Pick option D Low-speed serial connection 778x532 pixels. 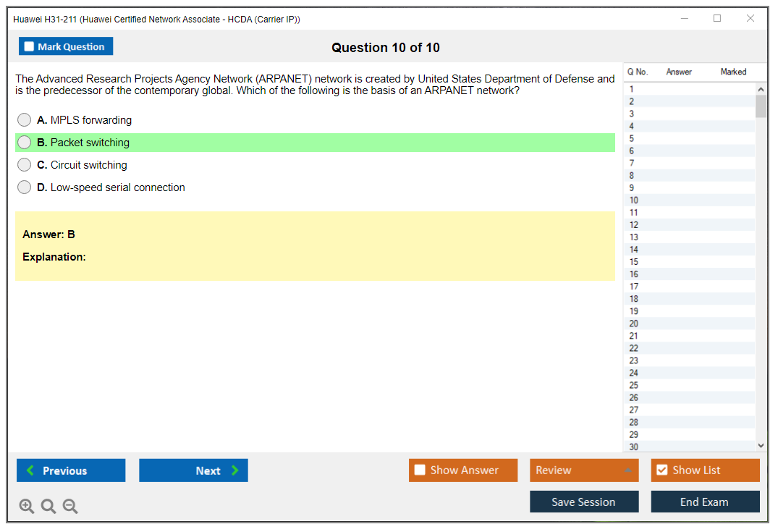click(25, 187)
